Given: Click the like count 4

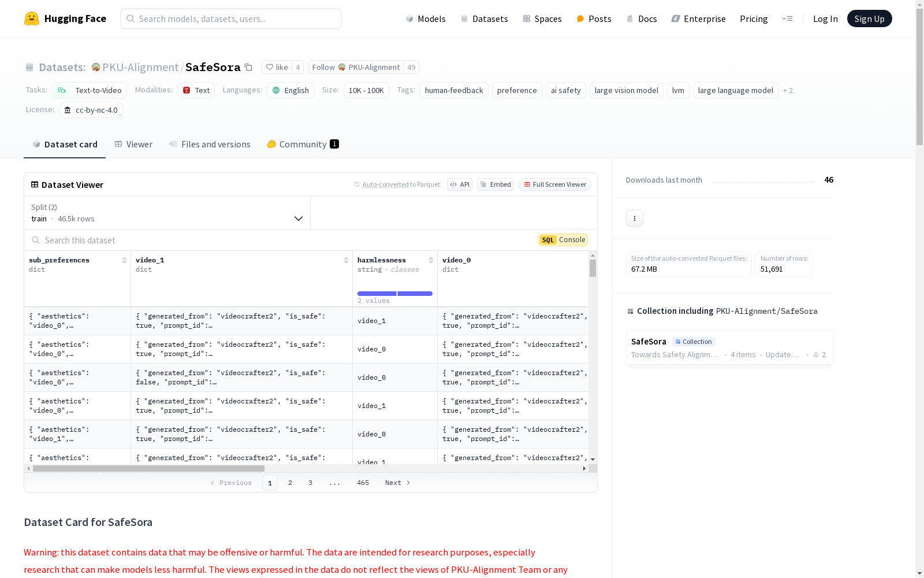Looking at the screenshot, I should 298,67.
